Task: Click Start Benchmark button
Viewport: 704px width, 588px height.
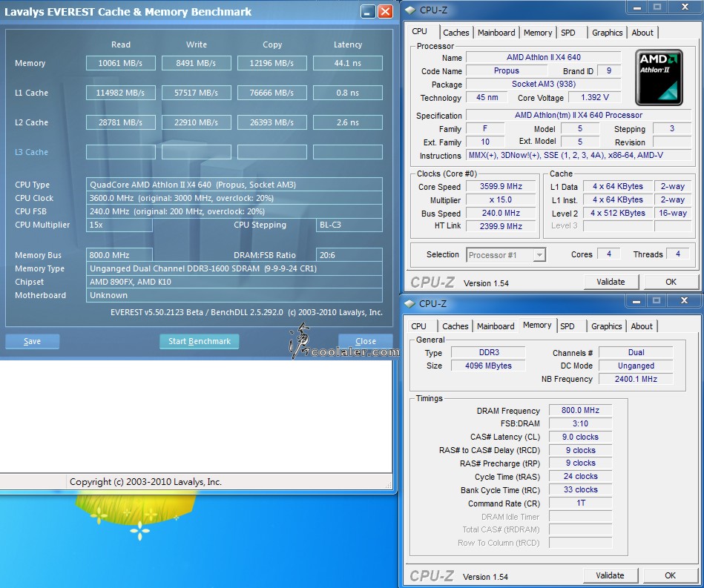Action: point(200,341)
